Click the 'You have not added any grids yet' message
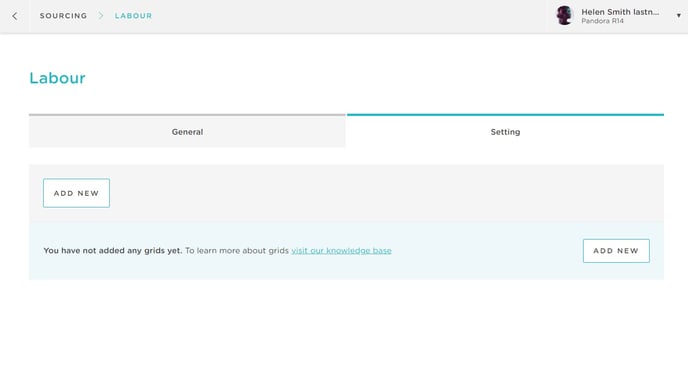The width and height of the screenshot is (688, 371). (113, 251)
